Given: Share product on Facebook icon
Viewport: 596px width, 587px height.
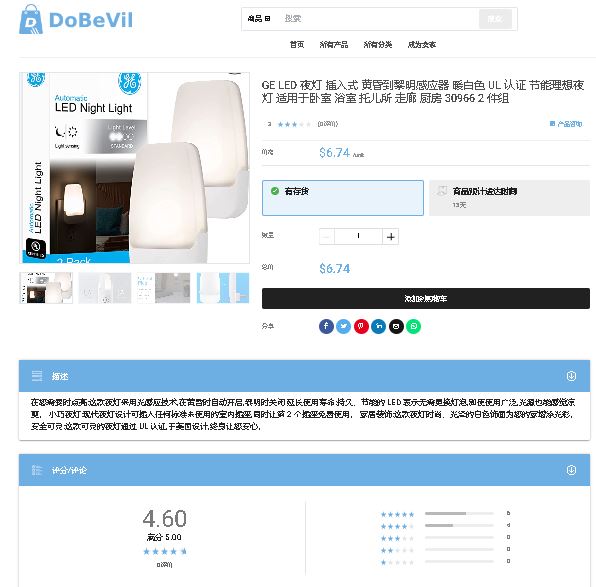Looking at the screenshot, I should click(326, 326).
